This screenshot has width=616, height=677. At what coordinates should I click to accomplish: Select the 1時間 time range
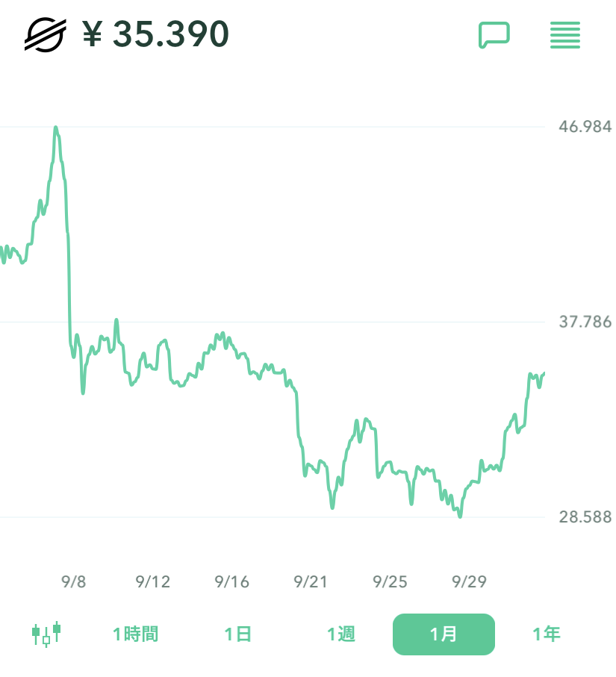[135, 634]
